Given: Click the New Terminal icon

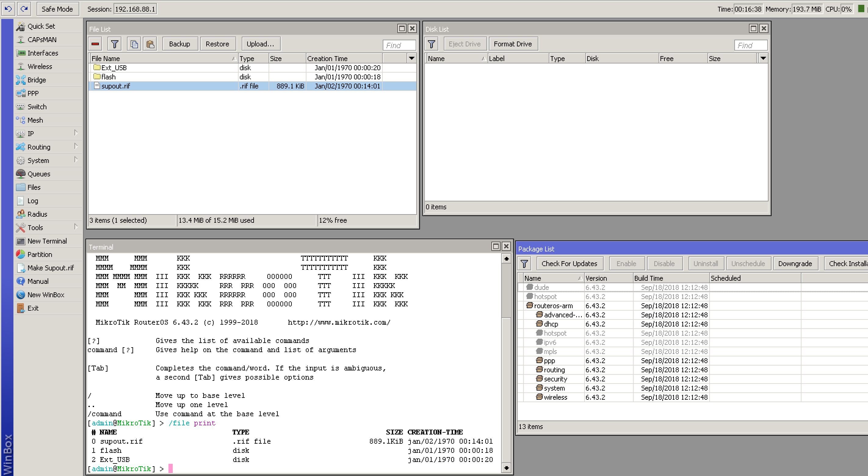Looking at the screenshot, I should click(x=20, y=241).
